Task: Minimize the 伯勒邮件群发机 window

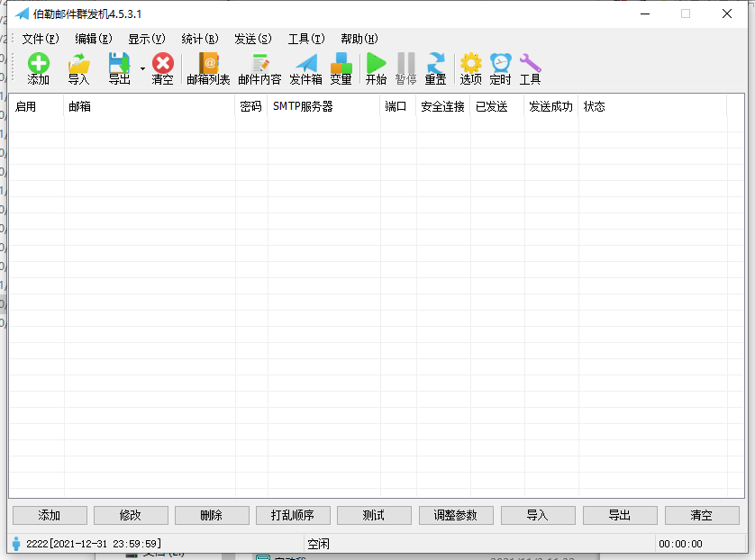Action: pos(645,14)
